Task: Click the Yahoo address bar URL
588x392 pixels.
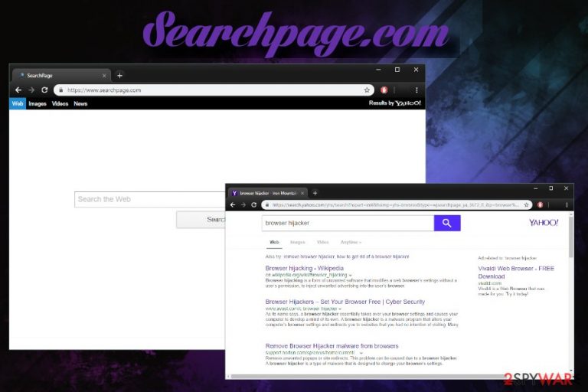Action: point(396,205)
